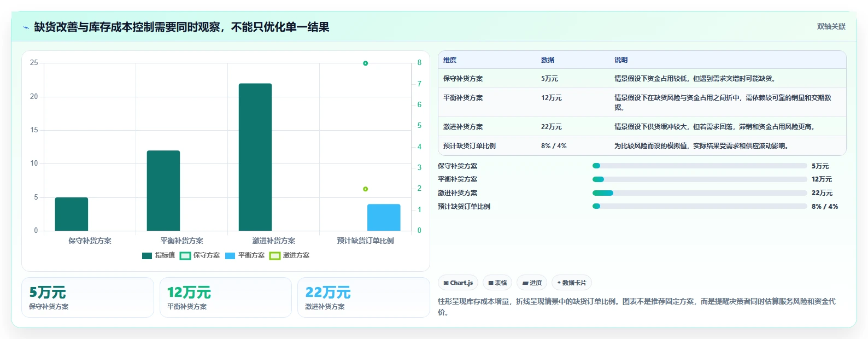
Task: Select the Chart.js tag chip
Action: (458, 283)
